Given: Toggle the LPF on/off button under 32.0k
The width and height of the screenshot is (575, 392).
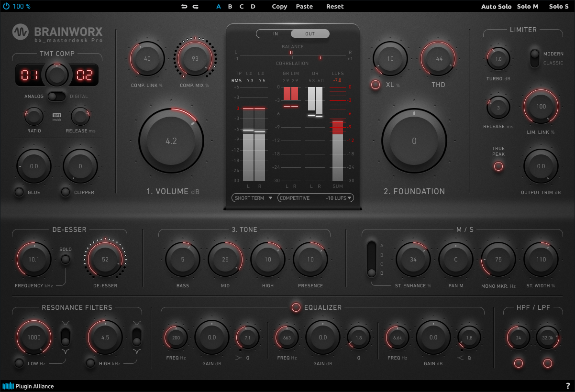Looking at the screenshot, I should pos(548,363).
